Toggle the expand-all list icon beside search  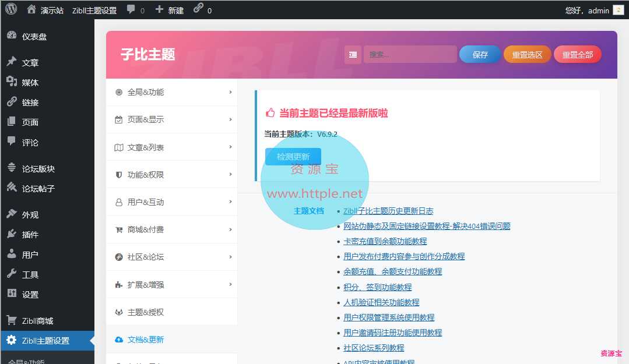353,55
